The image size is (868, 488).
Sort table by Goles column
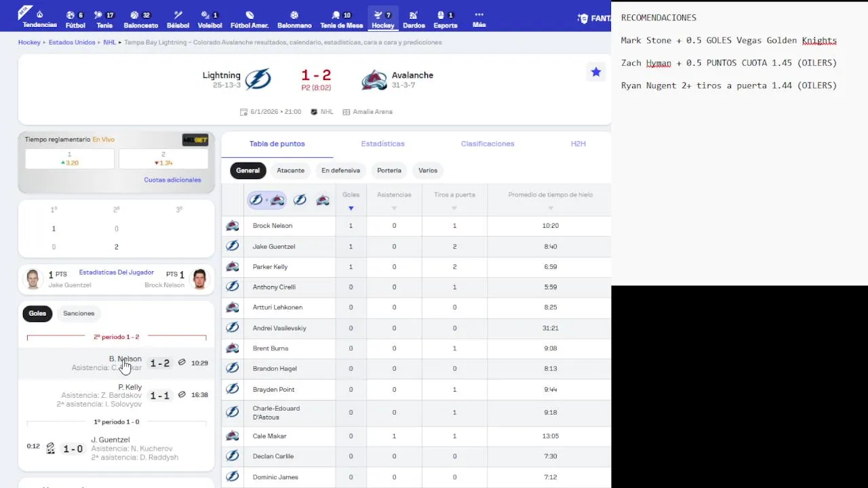point(351,200)
